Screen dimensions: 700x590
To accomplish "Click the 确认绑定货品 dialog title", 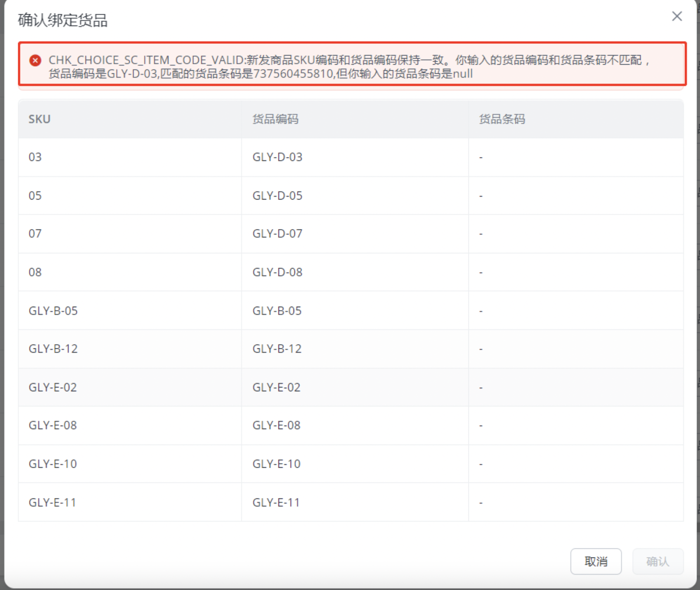I will [x=62, y=20].
